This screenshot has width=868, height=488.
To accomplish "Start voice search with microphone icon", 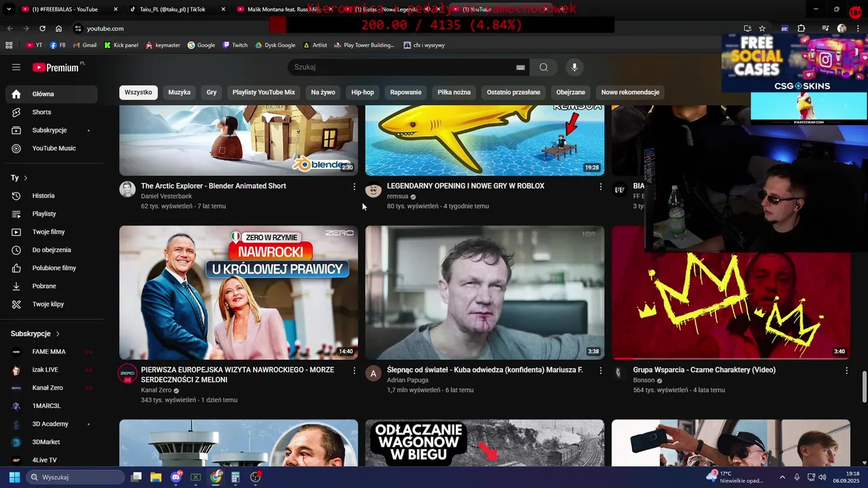I will click(574, 67).
